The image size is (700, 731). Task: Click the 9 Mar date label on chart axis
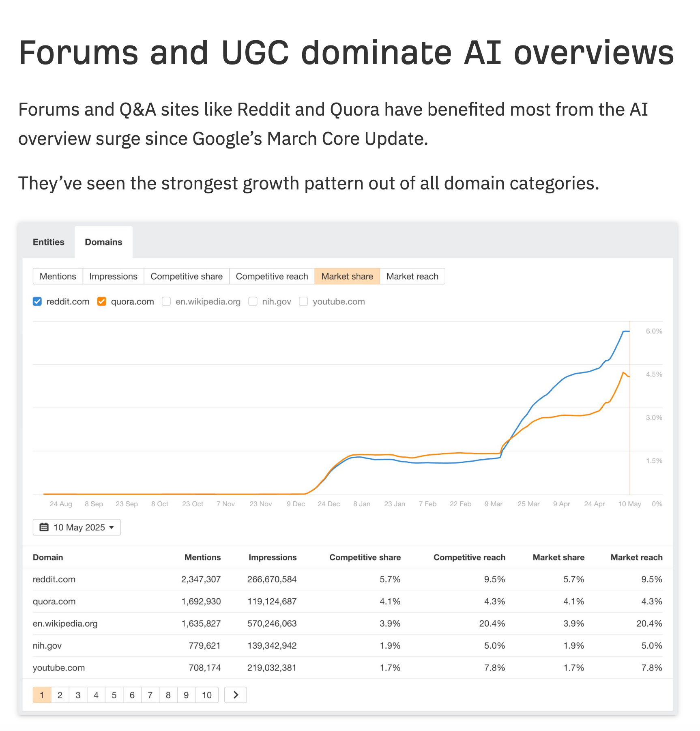pos(494,504)
